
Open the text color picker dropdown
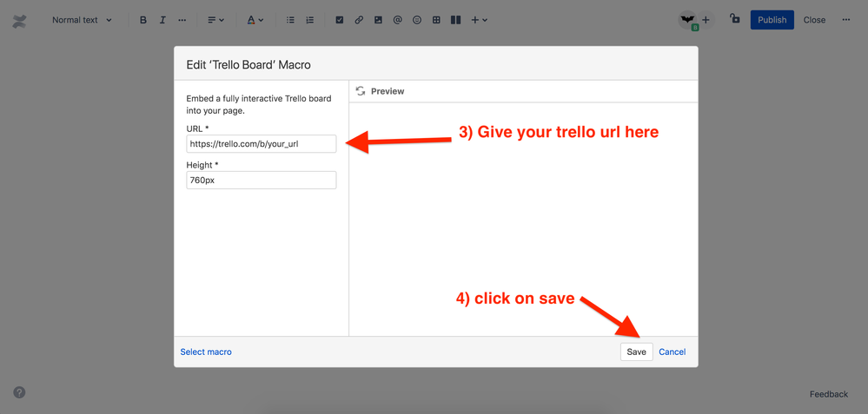[255, 20]
